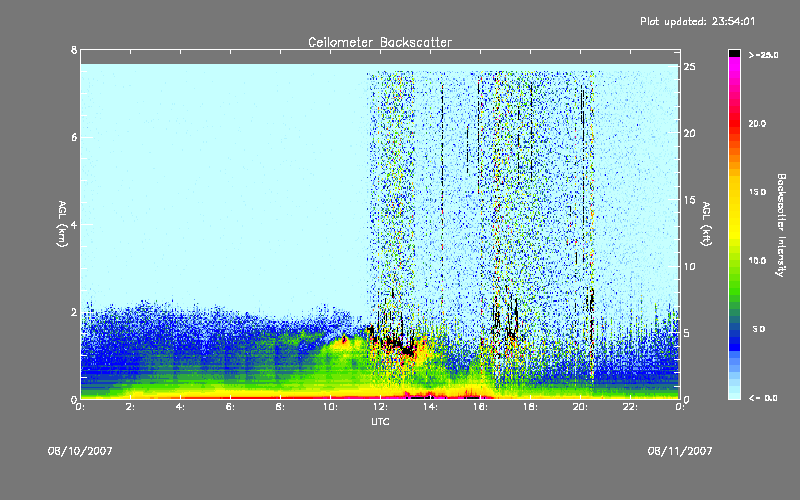
Task: Click the '15' kft tick label on right axis
Action: (690, 200)
